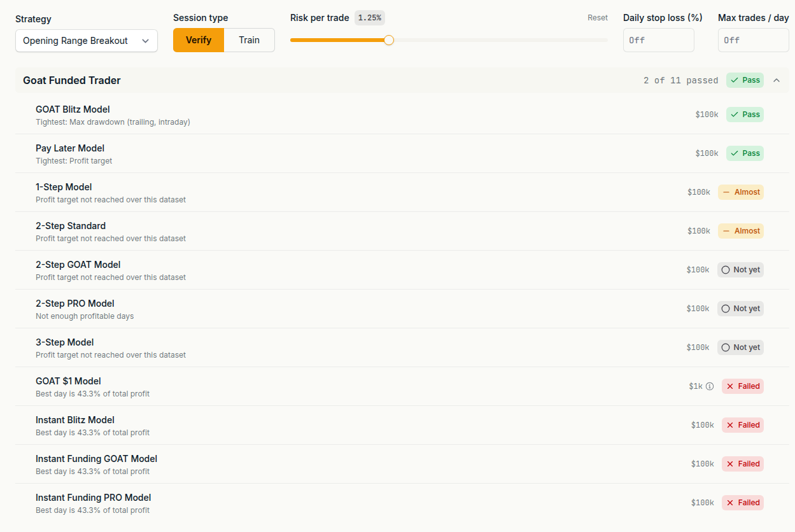The image size is (795, 532).
Task: Select the 1-Step Model row title
Action: coord(64,187)
